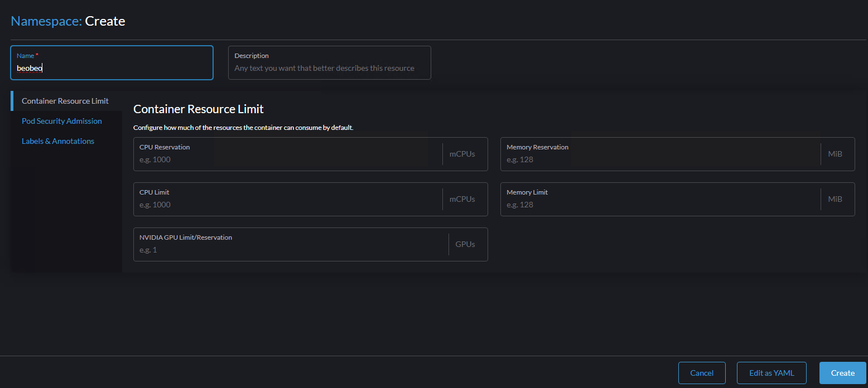The height and width of the screenshot is (388, 868).
Task: Click the mCPUs unit beside CPU Limit
Action: click(x=462, y=199)
